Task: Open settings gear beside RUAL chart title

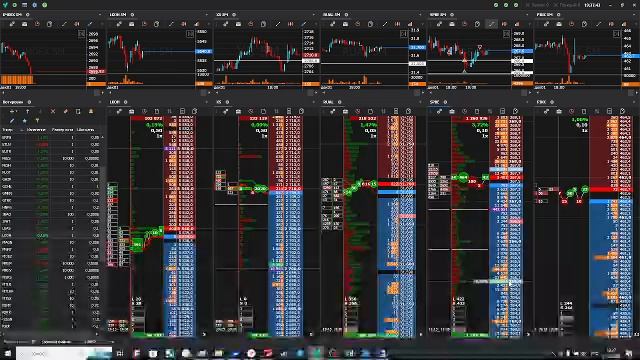Action: pyautogui.click(x=346, y=15)
